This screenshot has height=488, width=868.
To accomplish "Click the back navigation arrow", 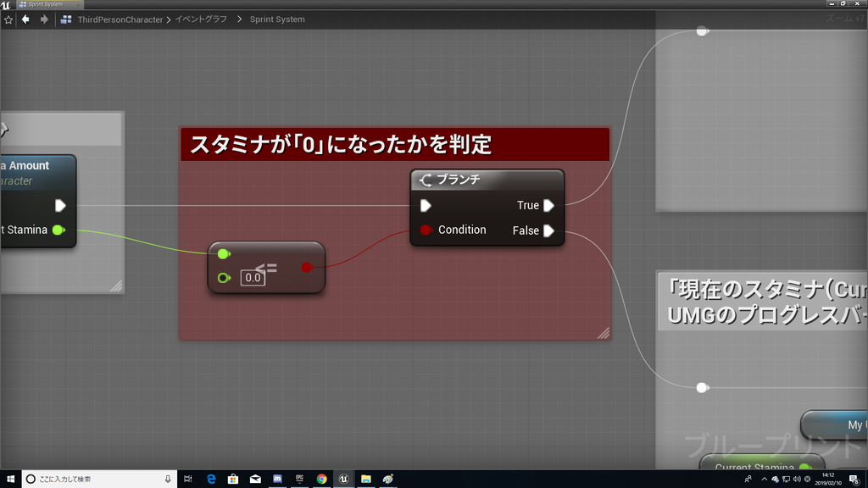I will point(25,19).
